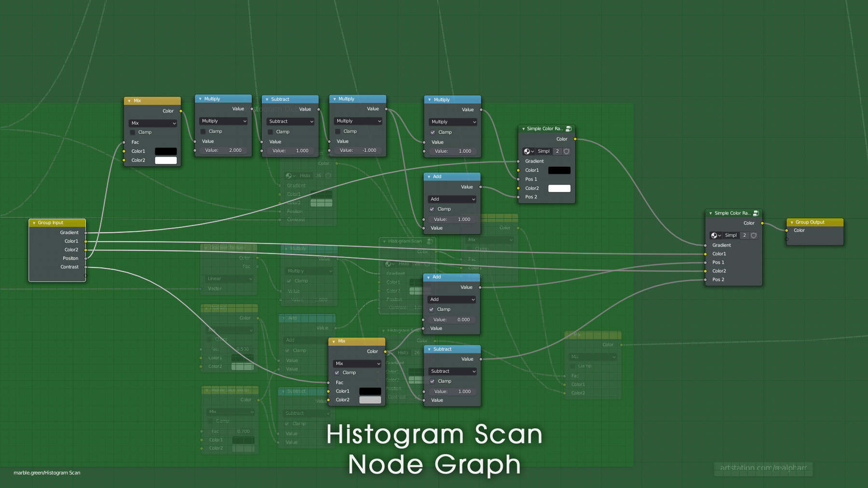Open the artstation.com/realphar link
The width and height of the screenshot is (868, 488).
coord(763,467)
